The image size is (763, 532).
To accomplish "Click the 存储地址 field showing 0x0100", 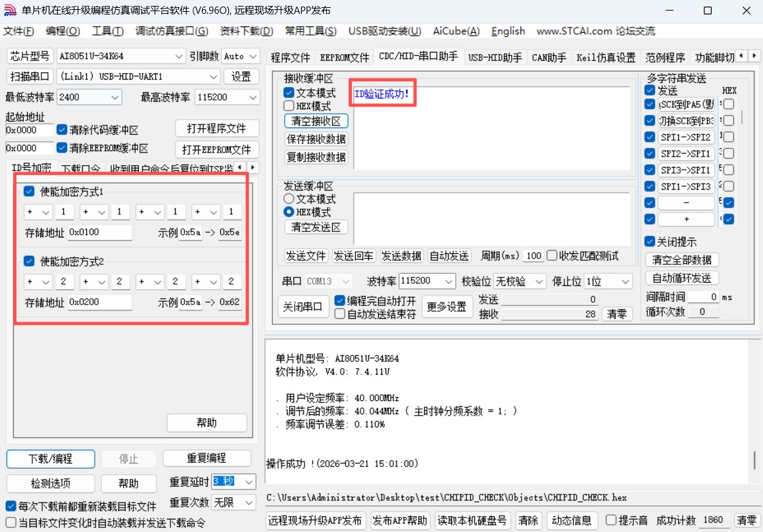I will click(100, 232).
